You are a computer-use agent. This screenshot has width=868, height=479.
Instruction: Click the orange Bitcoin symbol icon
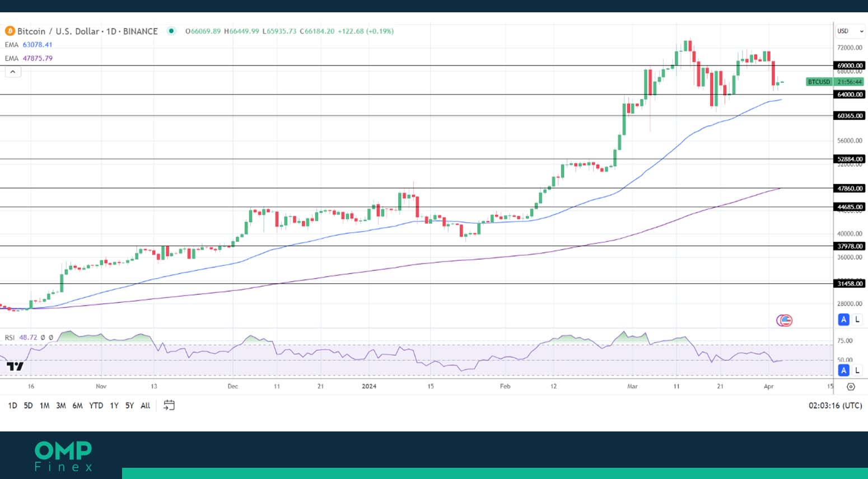pyautogui.click(x=10, y=31)
